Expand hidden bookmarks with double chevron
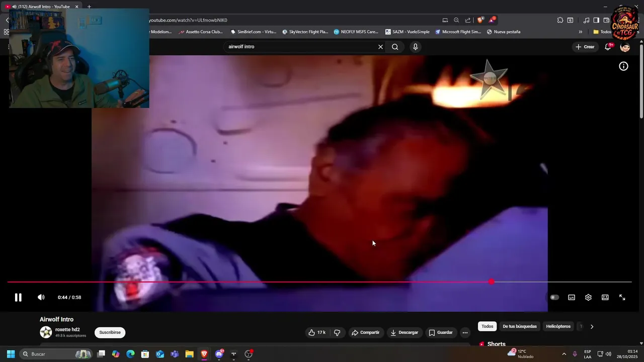 (x=580, y=32)
